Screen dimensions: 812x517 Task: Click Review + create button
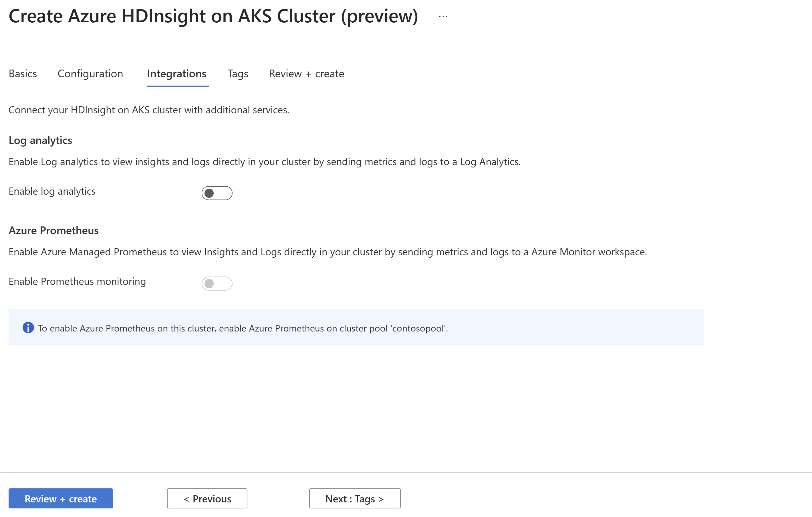tap(60, 498)
